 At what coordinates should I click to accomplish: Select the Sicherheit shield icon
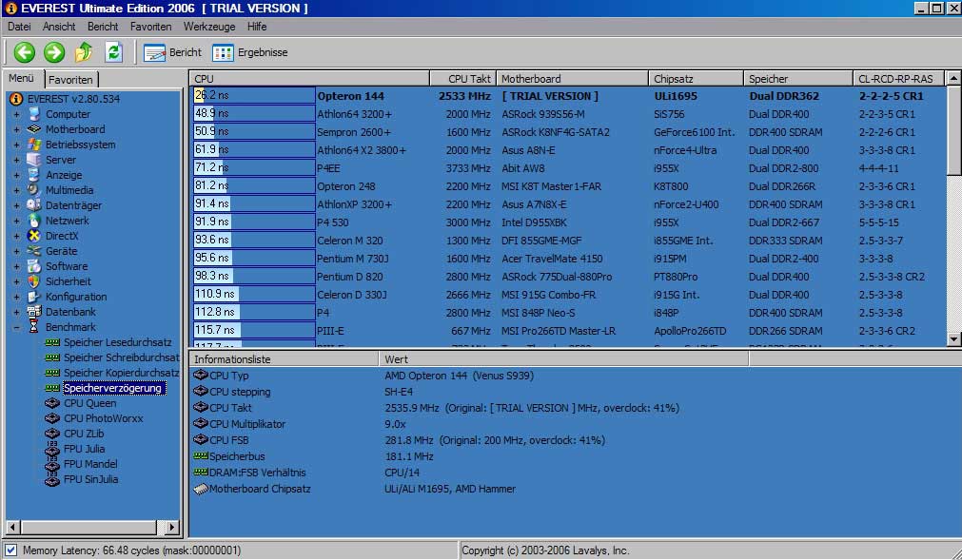34,281
